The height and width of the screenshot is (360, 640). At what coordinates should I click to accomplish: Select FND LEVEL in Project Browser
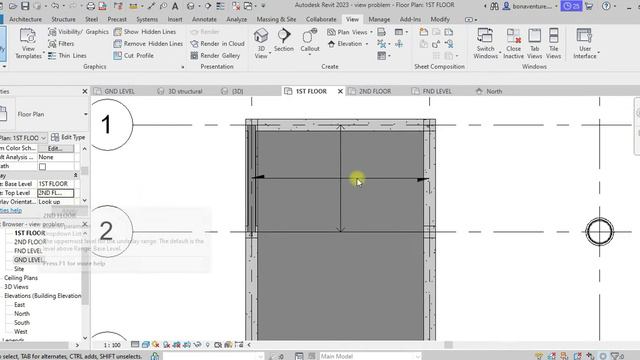[x=28, y=251]
